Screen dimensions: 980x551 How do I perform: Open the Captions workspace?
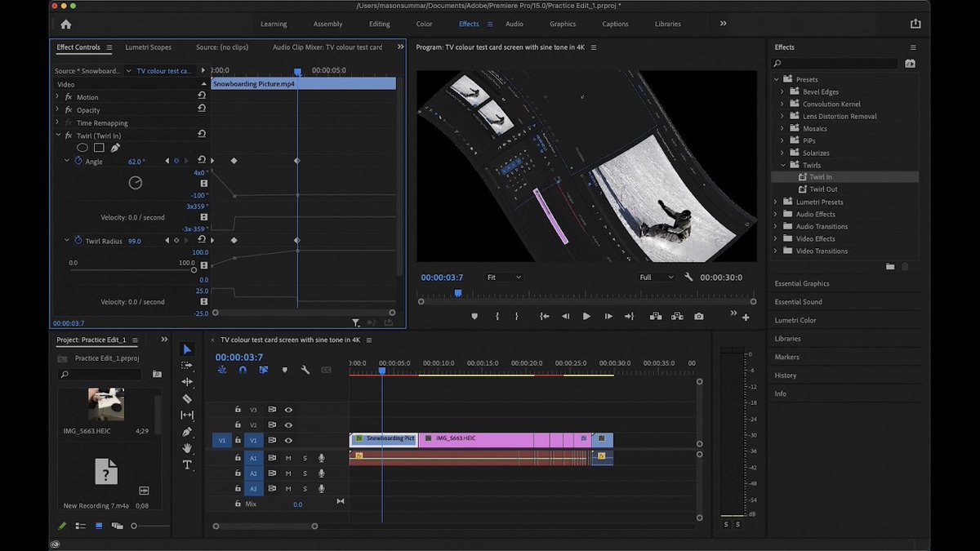pos(616,24)
